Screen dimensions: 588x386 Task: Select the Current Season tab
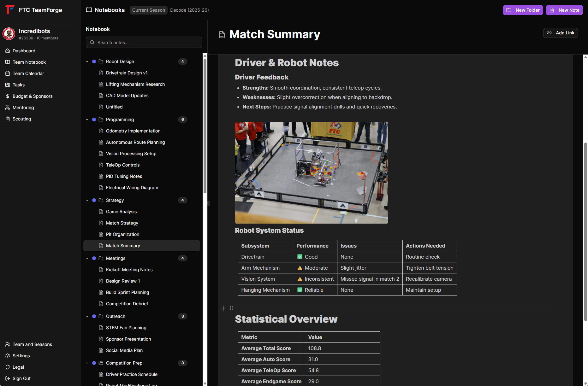(148, 10)
